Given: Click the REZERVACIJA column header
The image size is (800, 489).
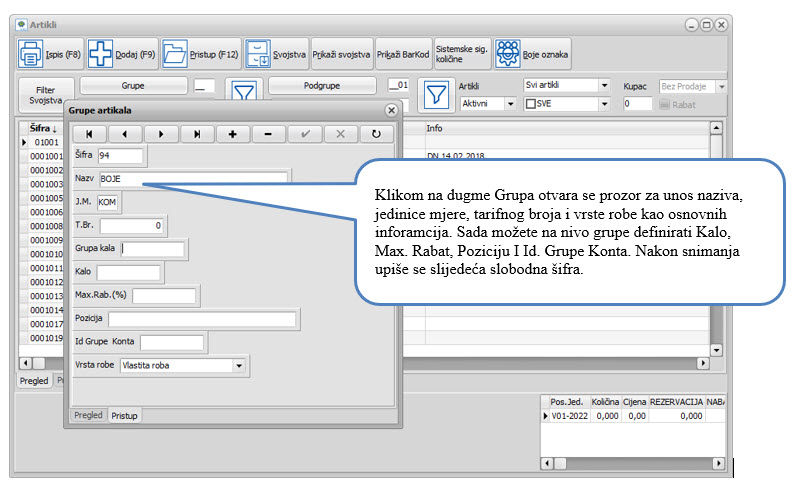Looking at the screenshot, I should pos(676,402).
